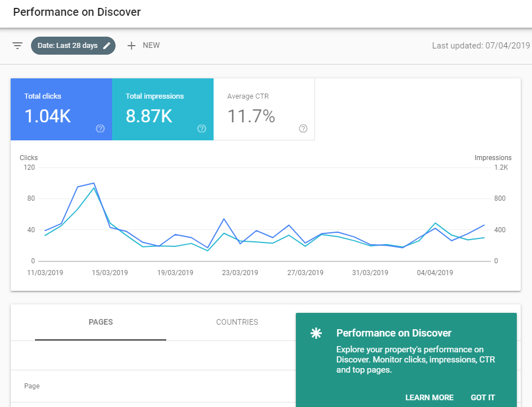Click the Clicks axis title
The height and width of the screenshot is (407, 532).
click(x=29, y=157)
